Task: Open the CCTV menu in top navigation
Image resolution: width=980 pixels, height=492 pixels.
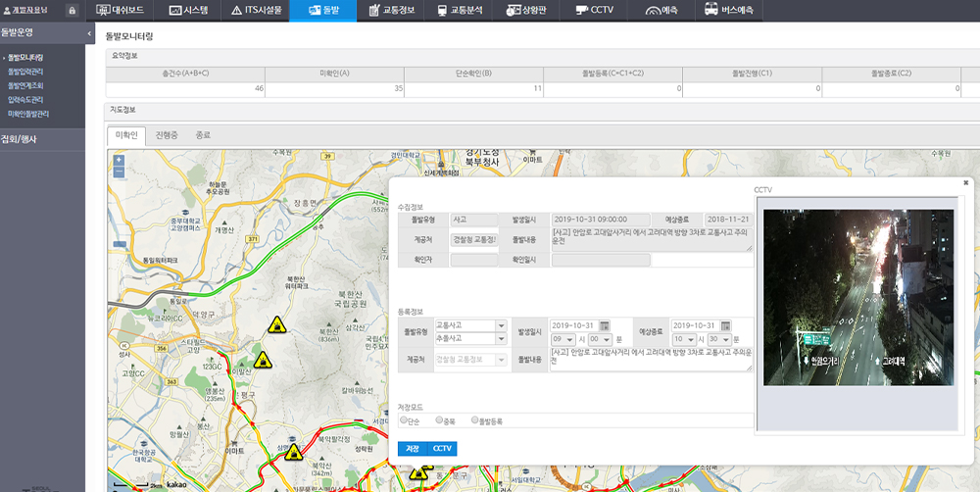Action: point(595,11)
